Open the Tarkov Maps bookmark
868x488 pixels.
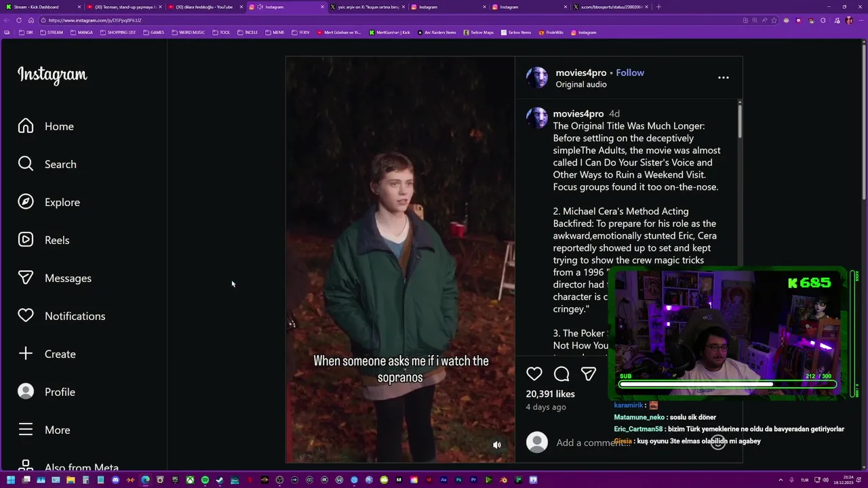click(479, 33)
